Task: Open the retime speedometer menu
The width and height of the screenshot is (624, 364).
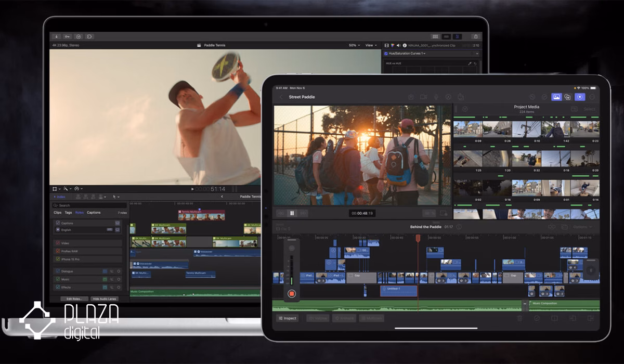Action: (79, 189)
